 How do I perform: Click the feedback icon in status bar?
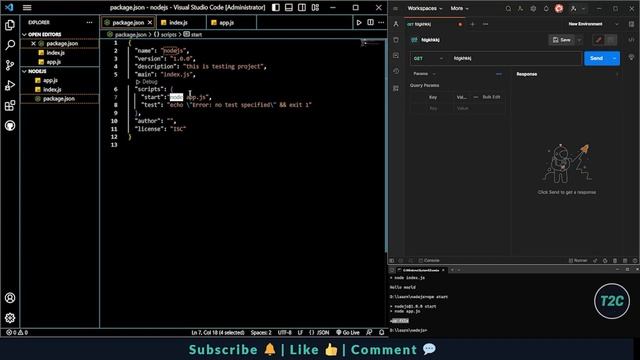369,332
